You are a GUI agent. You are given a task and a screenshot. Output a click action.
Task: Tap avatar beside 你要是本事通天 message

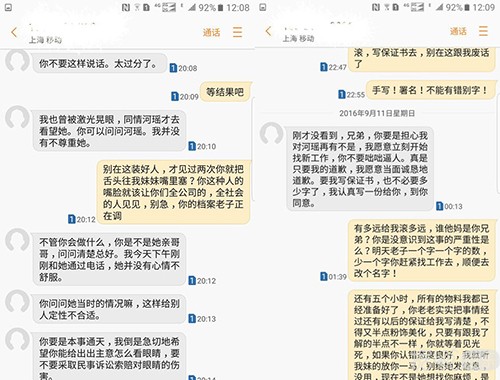[17, 339]
